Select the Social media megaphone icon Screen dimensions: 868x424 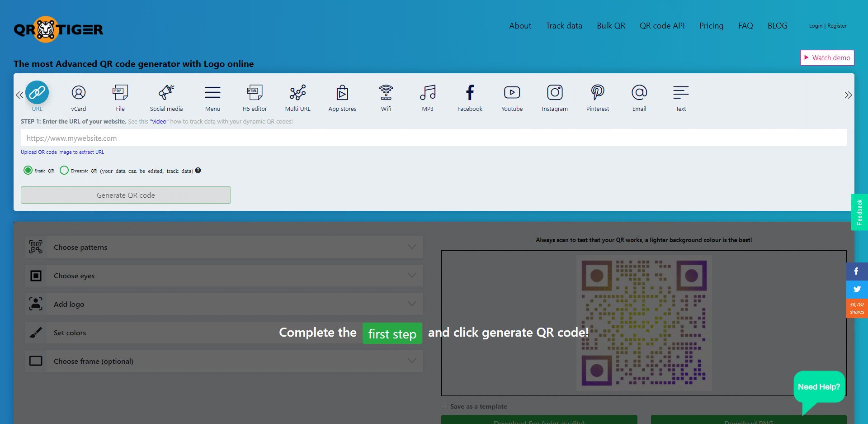click(166, 92)
